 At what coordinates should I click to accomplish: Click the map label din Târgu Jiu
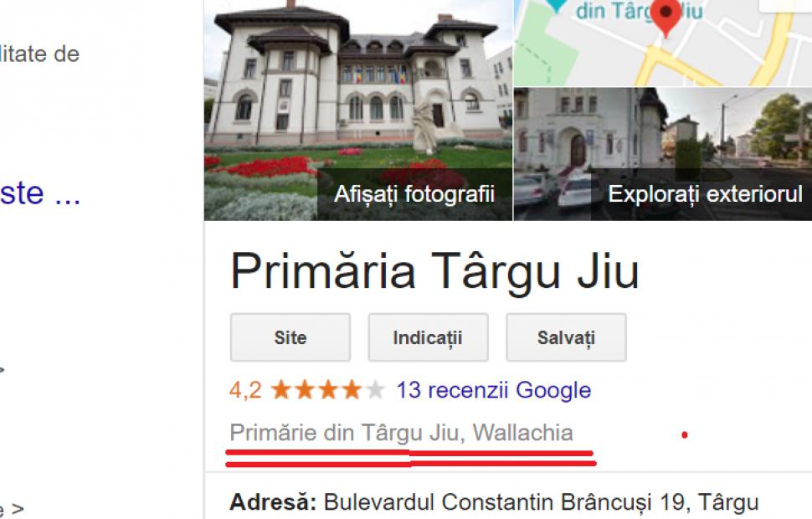639,10
